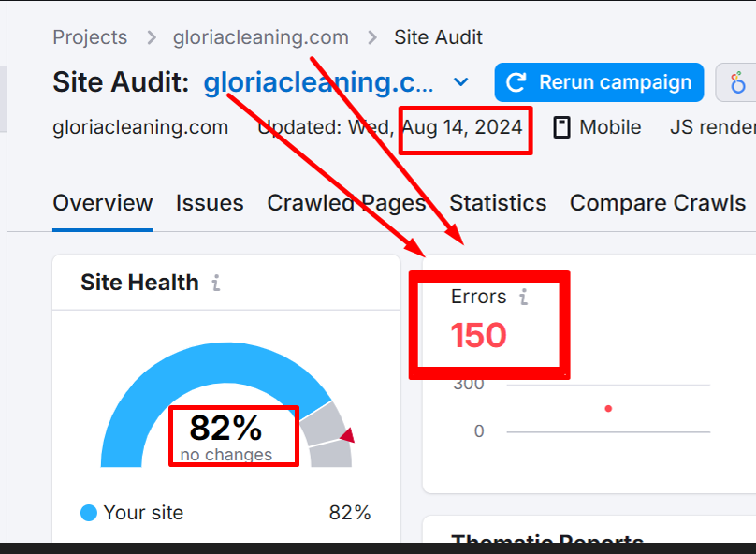Click the red data point on Errors chart

point(608,408)
